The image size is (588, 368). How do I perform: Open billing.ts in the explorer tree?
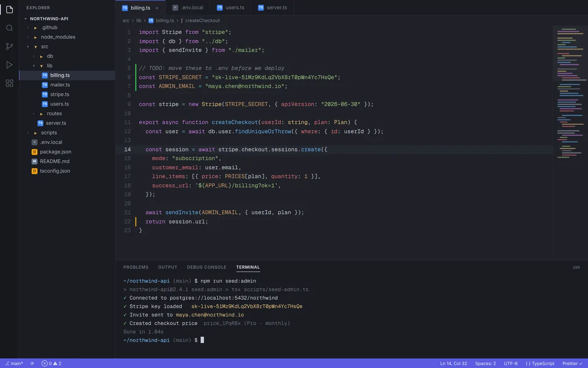(x=67, y=75)
